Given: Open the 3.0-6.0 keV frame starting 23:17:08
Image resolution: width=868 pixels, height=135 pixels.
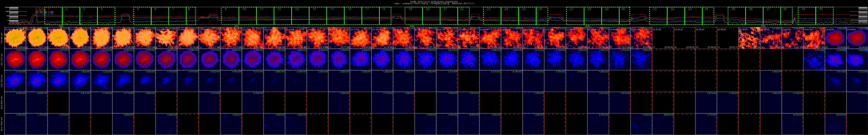Looking at the screenshot, I should point(361,38).
